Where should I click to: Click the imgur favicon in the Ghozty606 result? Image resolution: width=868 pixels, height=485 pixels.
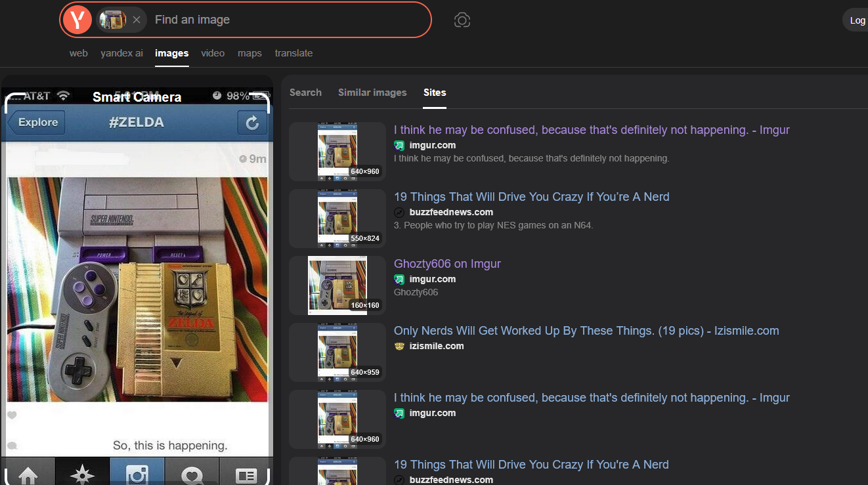pos(399,279)
